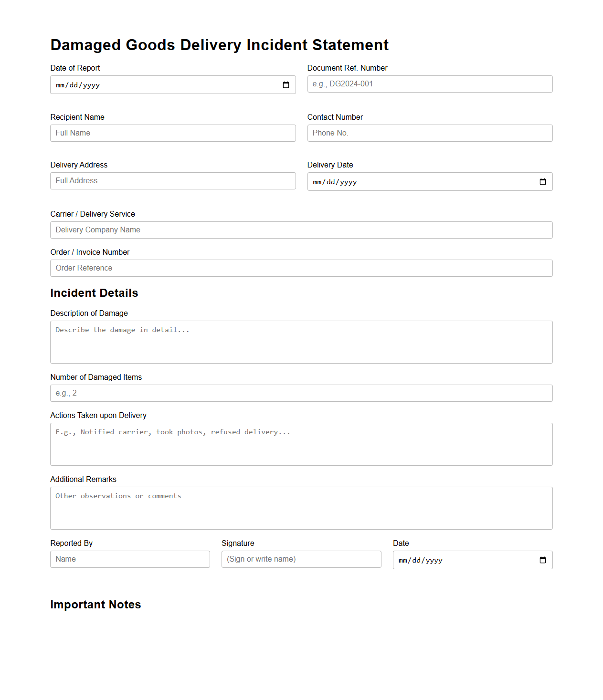This screenshot has width=603, height=700.
Task: Focus the Order / Invoice Number field
Action: point(301,268)
